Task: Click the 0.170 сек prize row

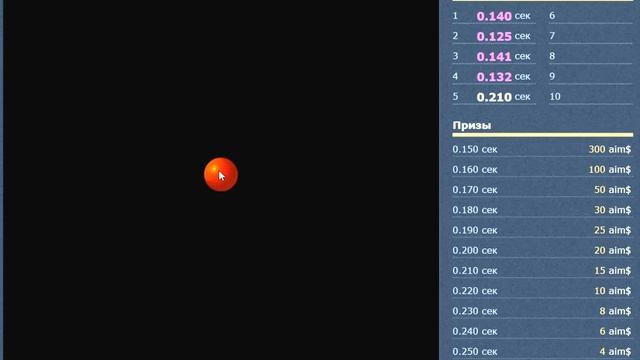Action: [542, 190]
